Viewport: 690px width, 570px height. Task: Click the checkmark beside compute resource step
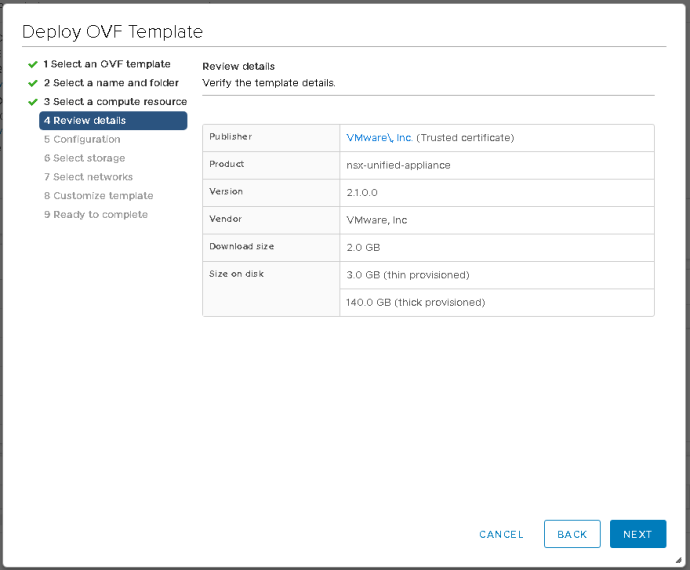click(x=33, y=102)
